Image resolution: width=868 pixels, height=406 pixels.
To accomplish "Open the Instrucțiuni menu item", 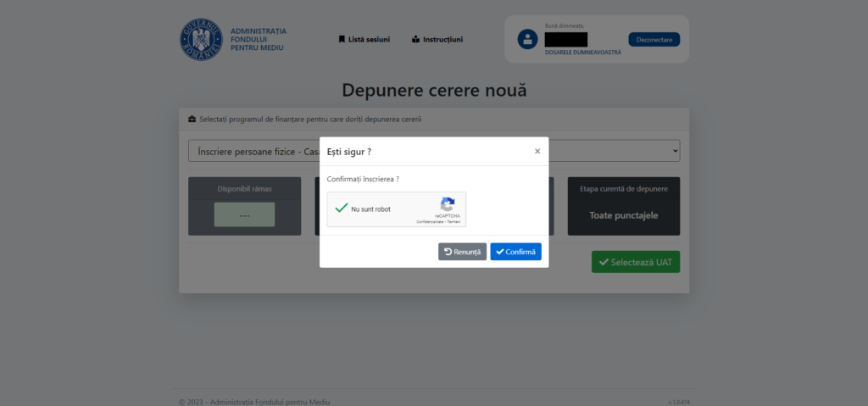I will pos(437,39).
